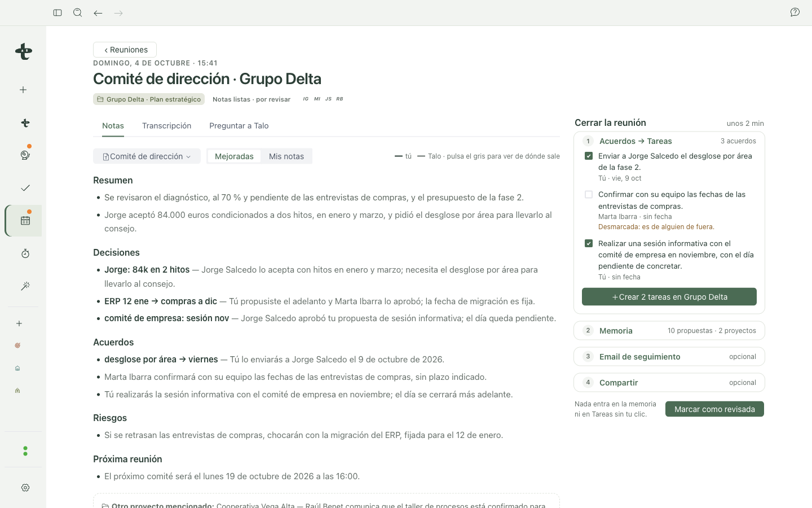Expand the Memoria step
Image resolution: width=812 pixels, height=508 pixels.
click(669, 331)
